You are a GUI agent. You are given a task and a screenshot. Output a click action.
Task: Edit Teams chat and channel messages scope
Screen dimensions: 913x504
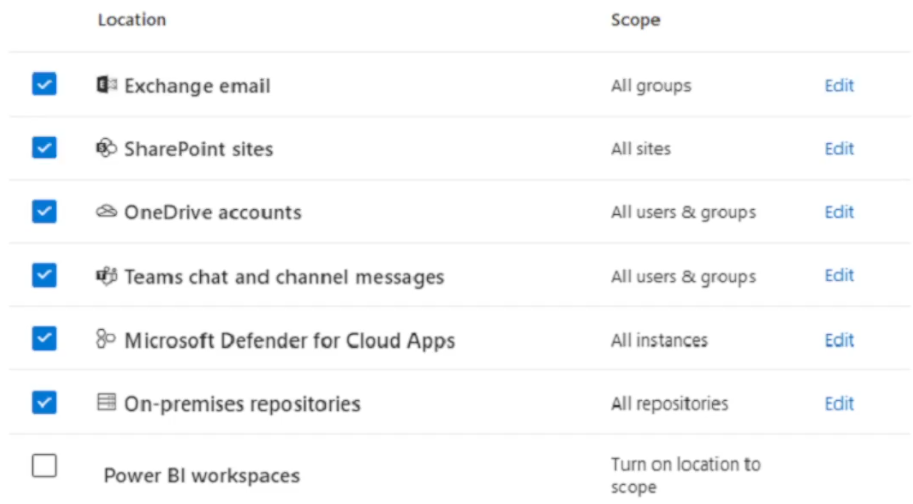(x=838, y=276)
